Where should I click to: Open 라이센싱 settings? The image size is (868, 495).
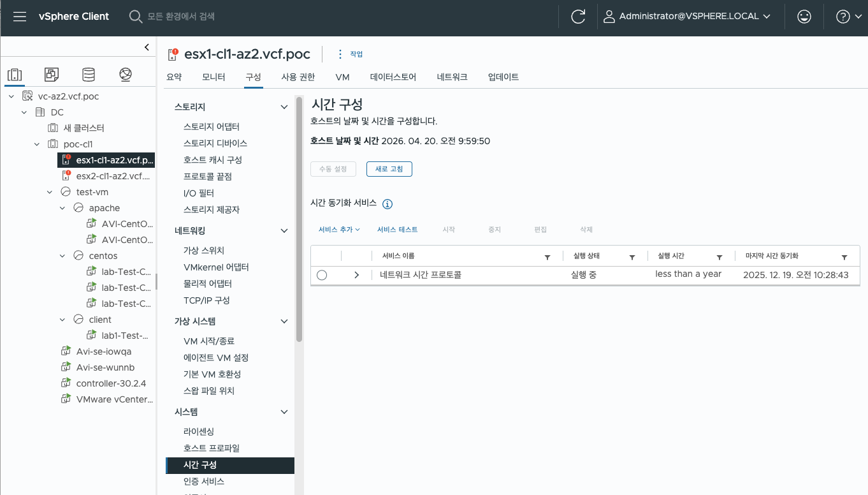[199, 432]
